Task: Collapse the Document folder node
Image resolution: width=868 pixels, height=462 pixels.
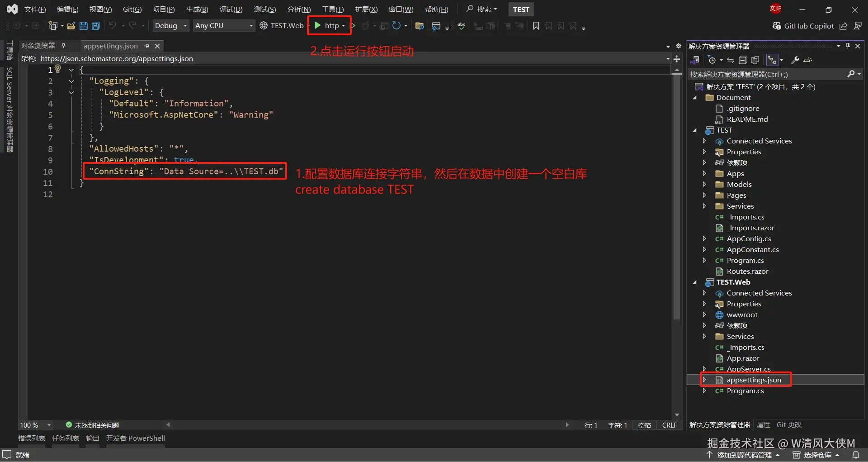Action: 695,98
